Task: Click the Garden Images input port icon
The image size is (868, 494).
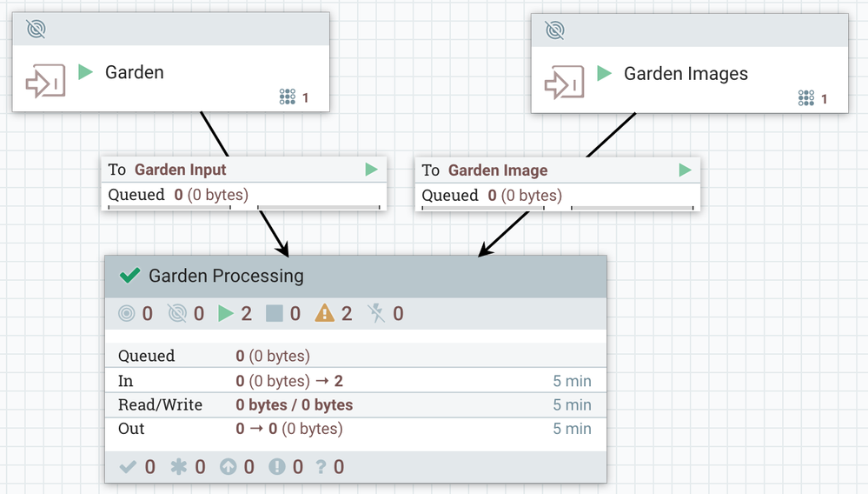Action: (x=563, y=83)
